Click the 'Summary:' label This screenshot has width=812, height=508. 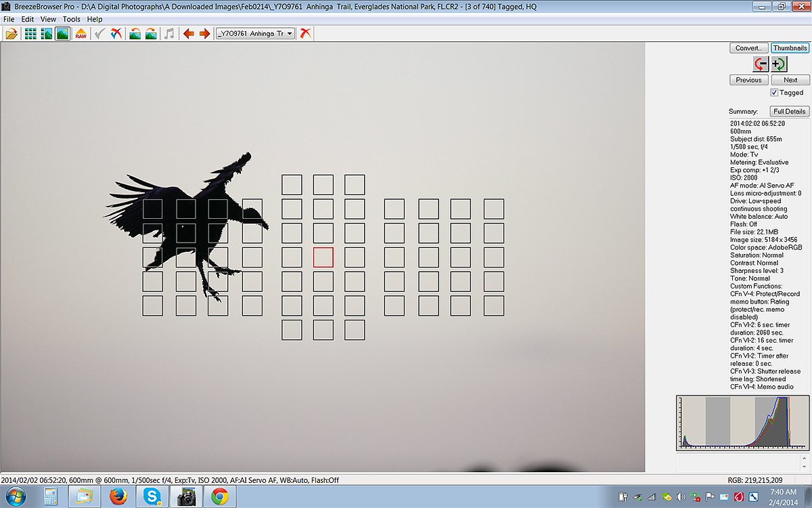(743, 112)
